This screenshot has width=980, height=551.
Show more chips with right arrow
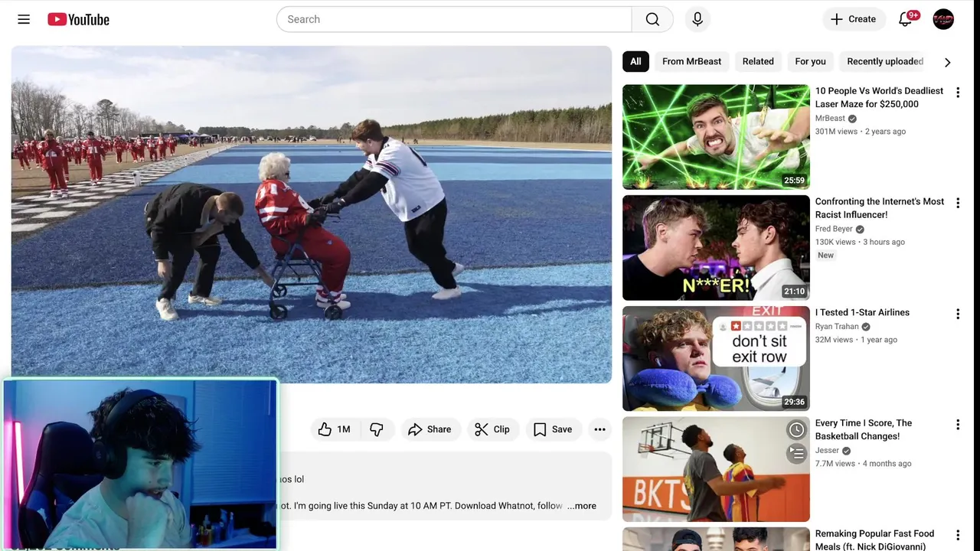tap(947, 62)
